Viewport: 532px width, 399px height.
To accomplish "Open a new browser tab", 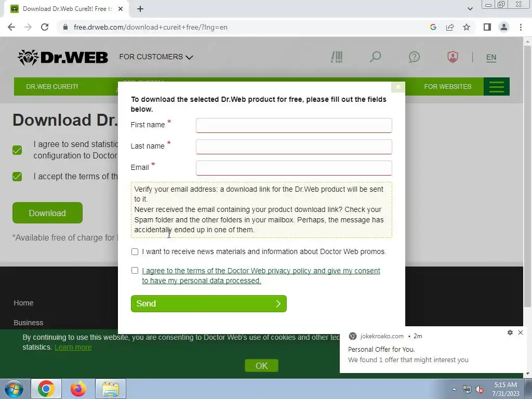I will point(140,9).
